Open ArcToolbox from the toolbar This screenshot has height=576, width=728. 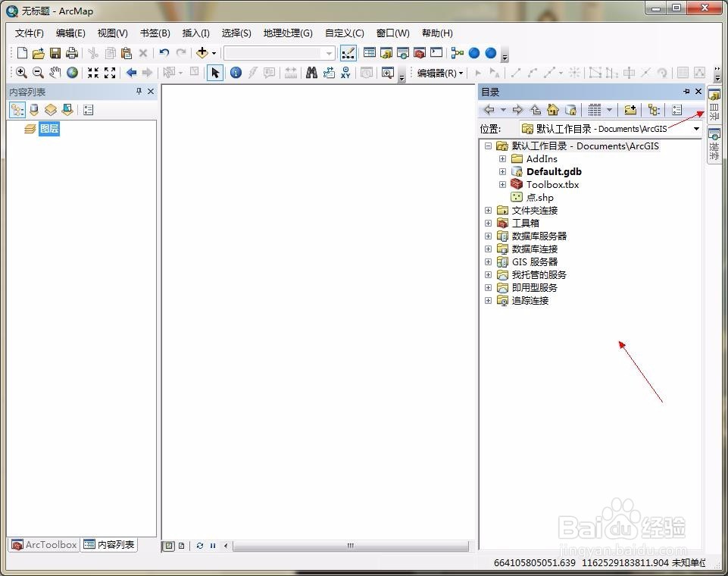[x=420, y=53]
